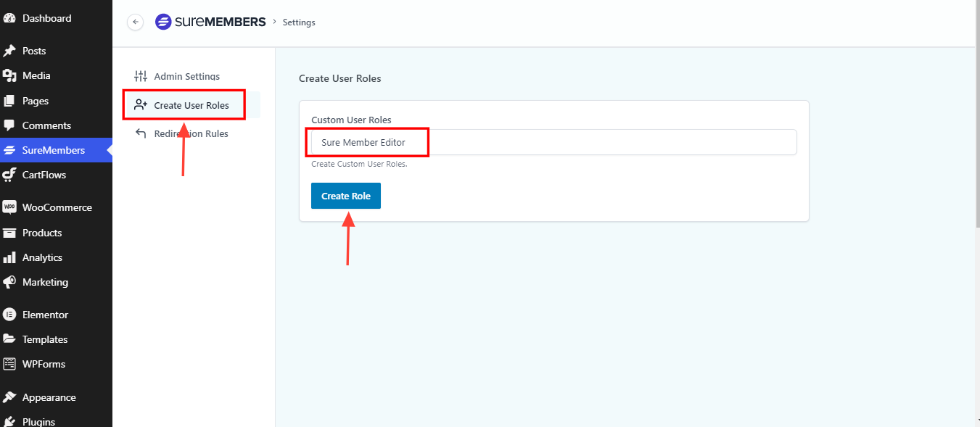Screen dimensions: 980x427
Task: Click the Analytics bar chart icon
Action: click(x=9, y=257)
